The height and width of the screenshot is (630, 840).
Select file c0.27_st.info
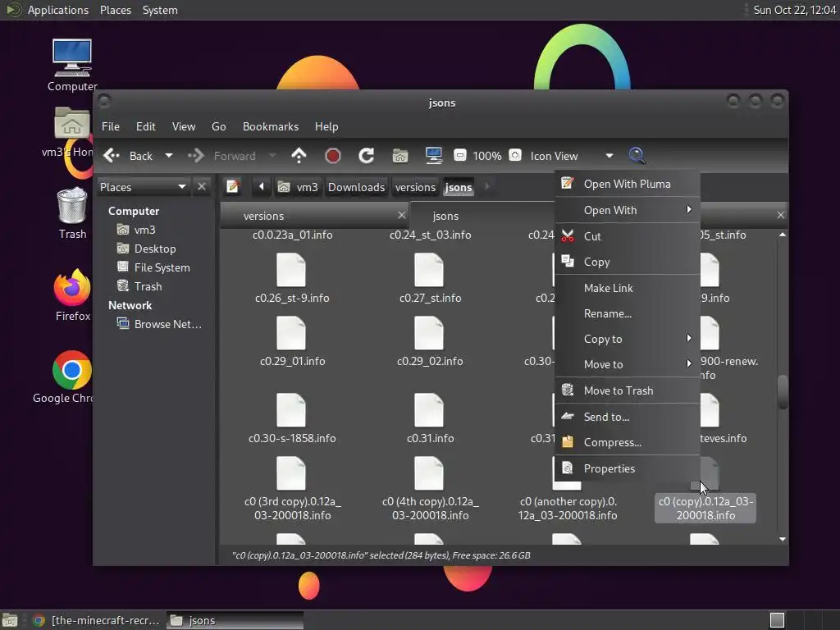coord(430,279)
